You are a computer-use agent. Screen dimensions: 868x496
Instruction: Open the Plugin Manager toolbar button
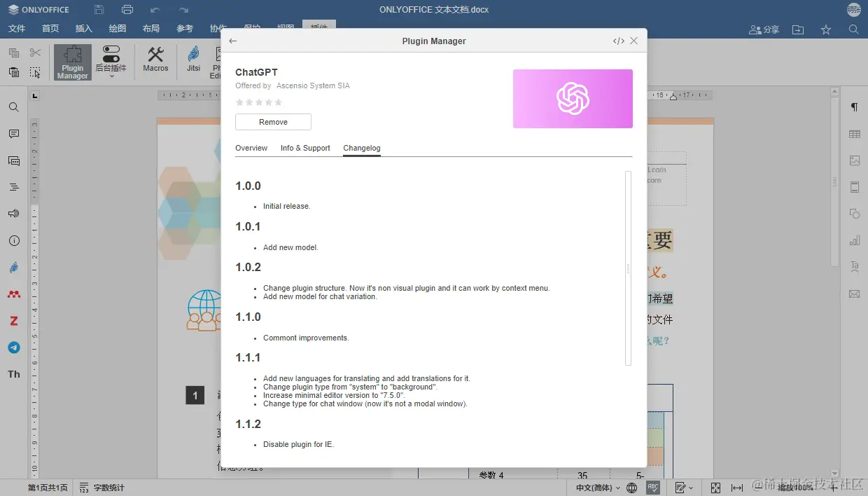(x=73, y=62)
